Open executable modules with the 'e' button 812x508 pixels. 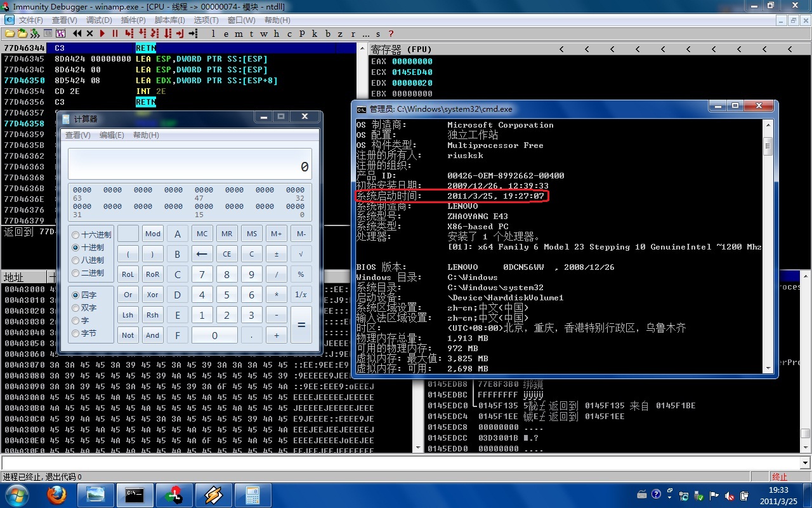point(226,34)
